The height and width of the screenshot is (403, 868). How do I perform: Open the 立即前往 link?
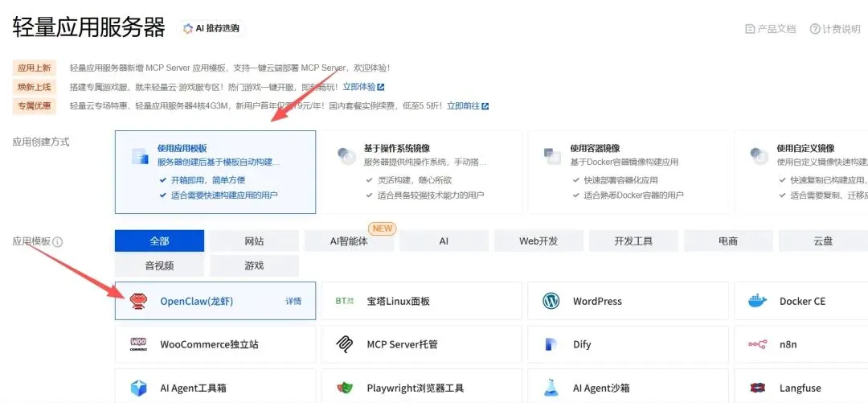464,106
